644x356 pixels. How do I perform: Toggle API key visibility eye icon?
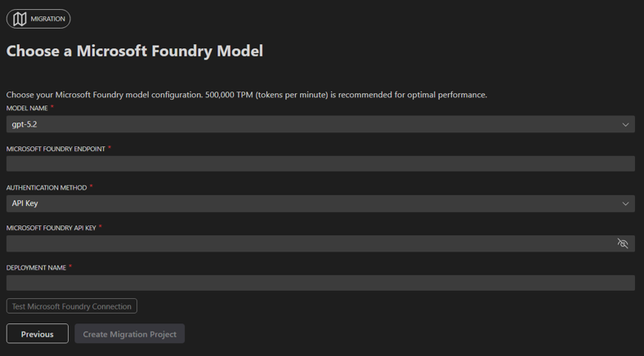coord(623,243)
